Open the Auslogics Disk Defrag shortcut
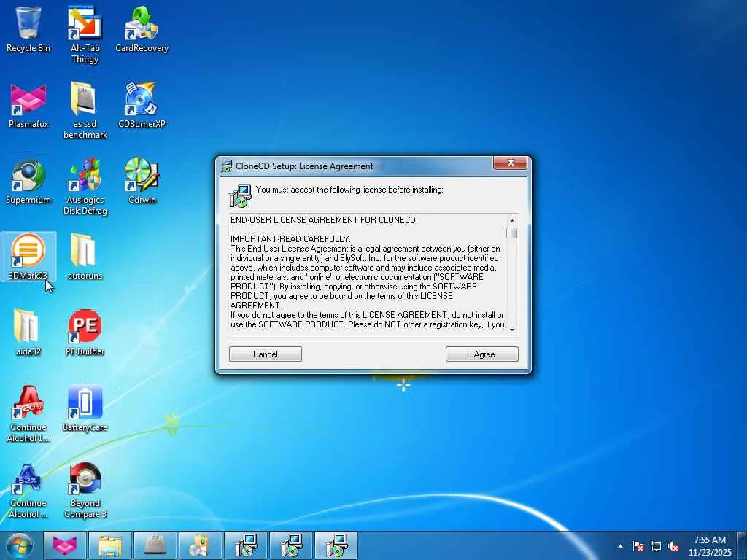 pos(85,187)
